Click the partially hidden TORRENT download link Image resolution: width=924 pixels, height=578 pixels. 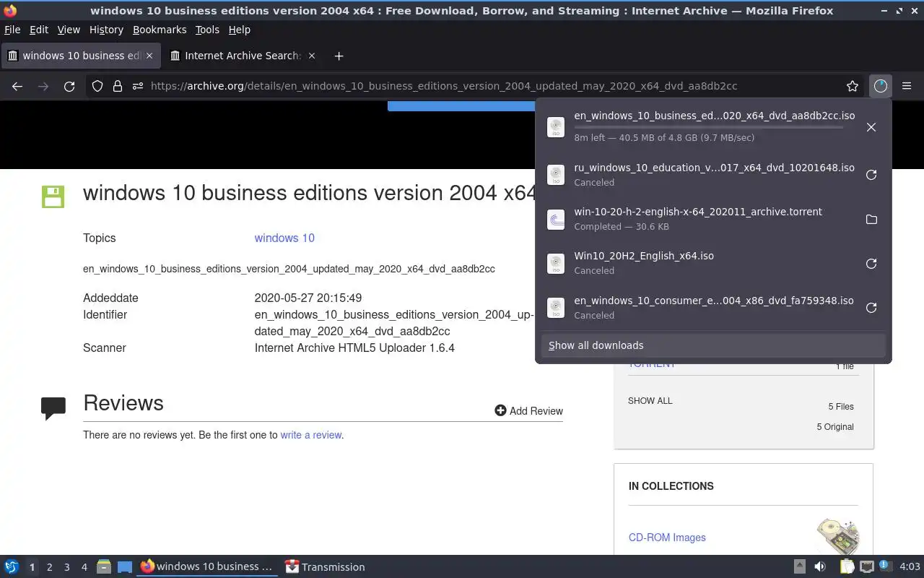coord(652,365)
